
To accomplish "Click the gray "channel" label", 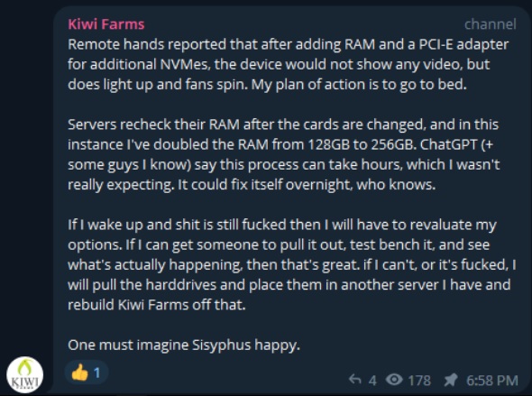I will (x=491, y=24).
